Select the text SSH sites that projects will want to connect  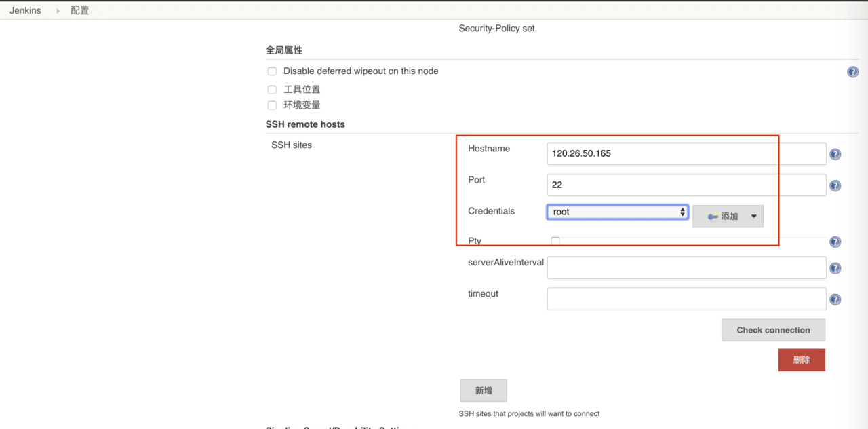tap(529, 413)
